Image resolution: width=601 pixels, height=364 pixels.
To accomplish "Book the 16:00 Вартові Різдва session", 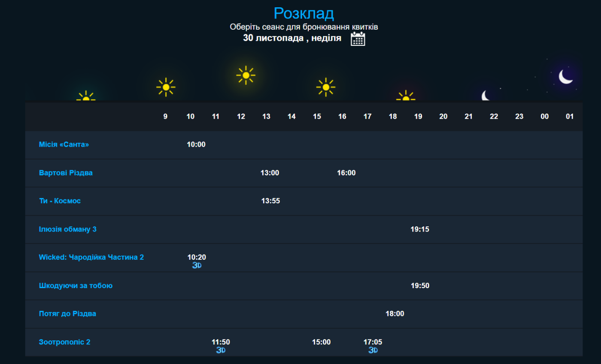I will click(346, 173).
